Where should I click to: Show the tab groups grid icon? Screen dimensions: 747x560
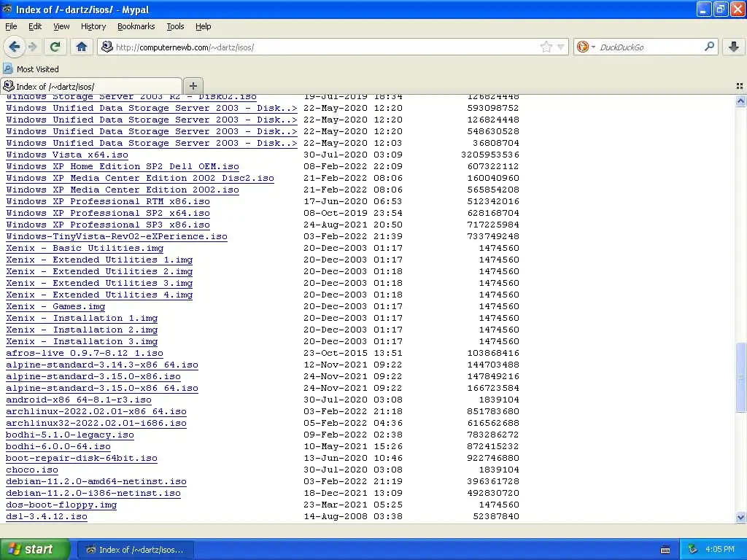tap(740, 86)
